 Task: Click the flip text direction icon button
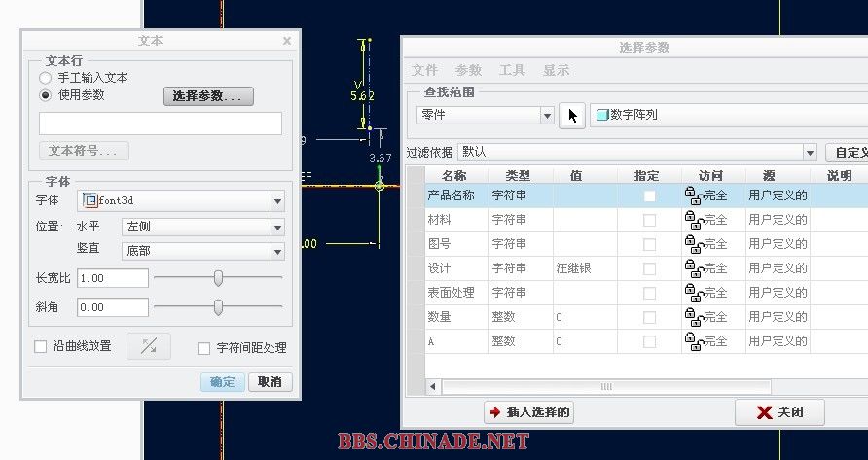click(149, 346)
